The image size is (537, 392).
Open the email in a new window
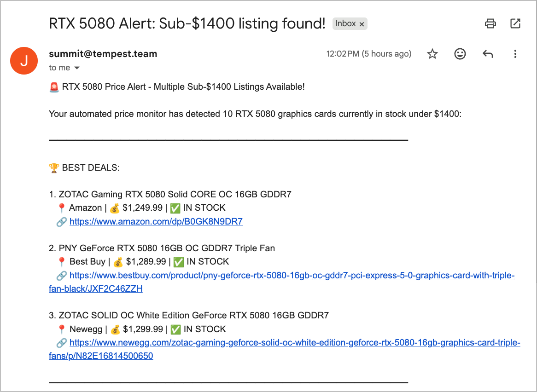[515, 23]
